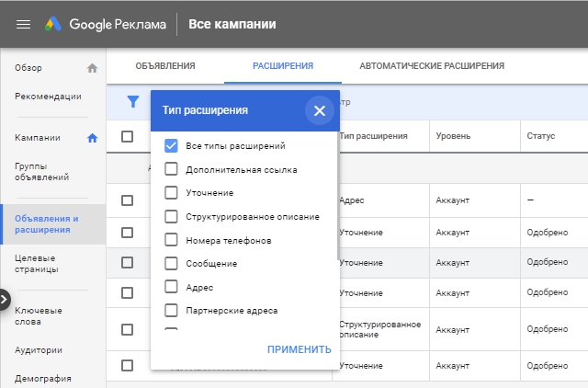This screenshot has height=388, width=588.
Task: Switch to the Объявления tab
Action: click(x=165, y=66)
